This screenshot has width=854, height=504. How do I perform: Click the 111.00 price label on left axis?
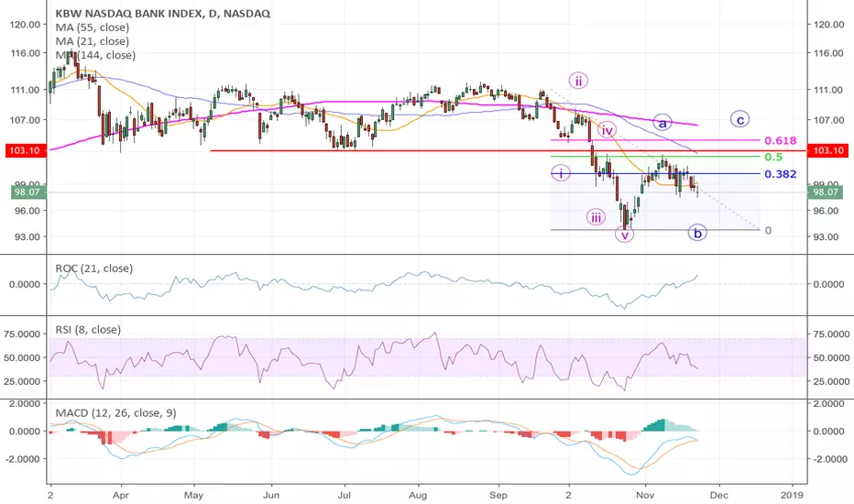tap(25, 90)
